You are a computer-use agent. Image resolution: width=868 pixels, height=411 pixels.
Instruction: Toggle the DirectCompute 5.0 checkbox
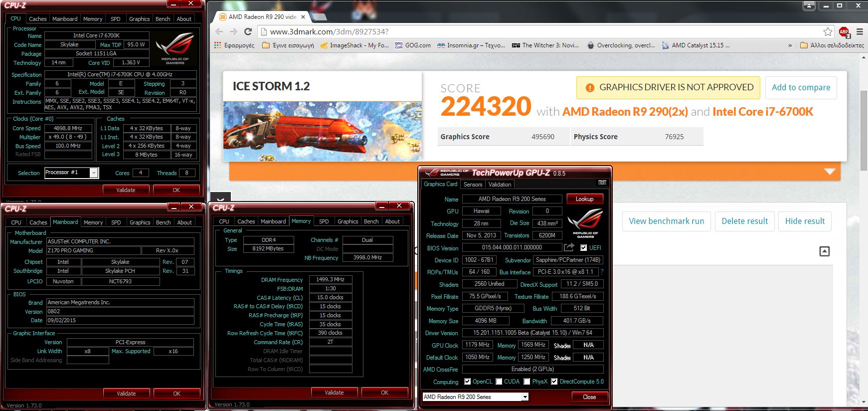(554, 382)
